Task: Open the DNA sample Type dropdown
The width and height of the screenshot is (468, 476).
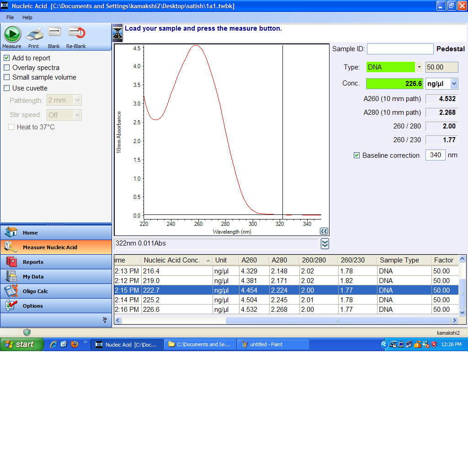Action: coord(419,67)
